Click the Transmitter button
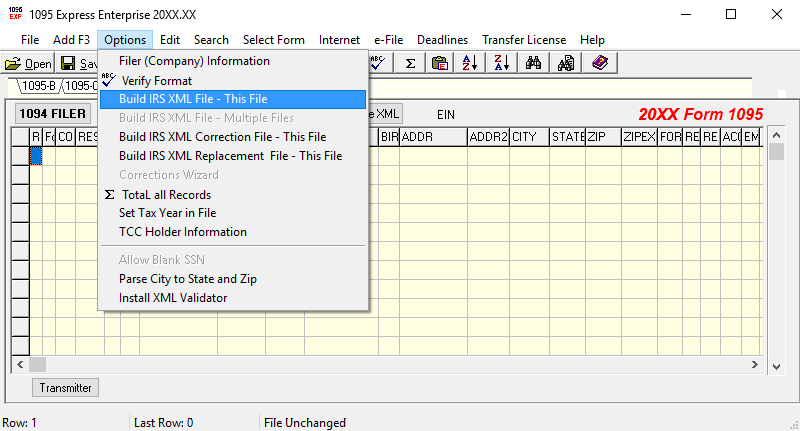The width and height of the screenshot is (800, 431). pos(65,388)
